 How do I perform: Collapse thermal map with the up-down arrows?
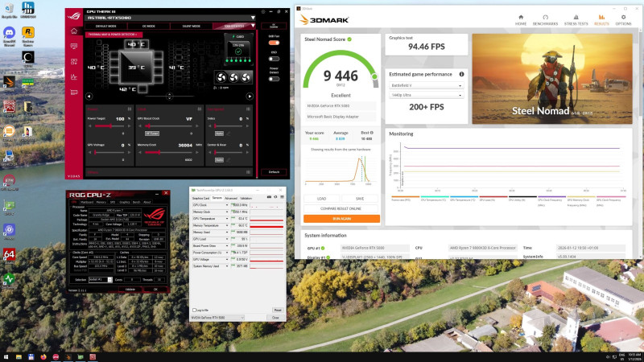(169, 97)
